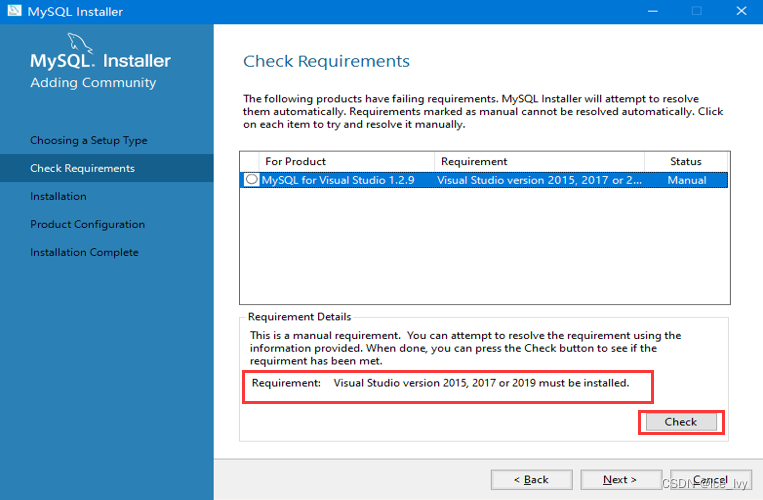Click the MySQL Installer title bar icon

coord(14,11)
